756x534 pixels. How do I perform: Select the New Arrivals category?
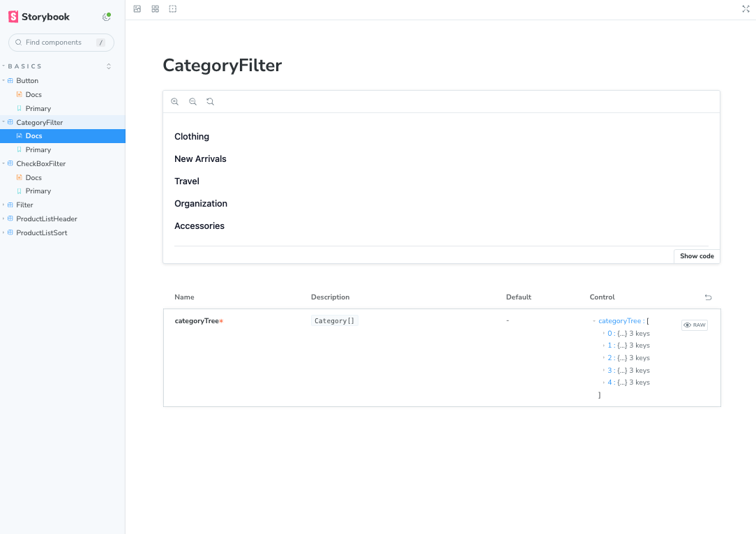coord(200,159)
